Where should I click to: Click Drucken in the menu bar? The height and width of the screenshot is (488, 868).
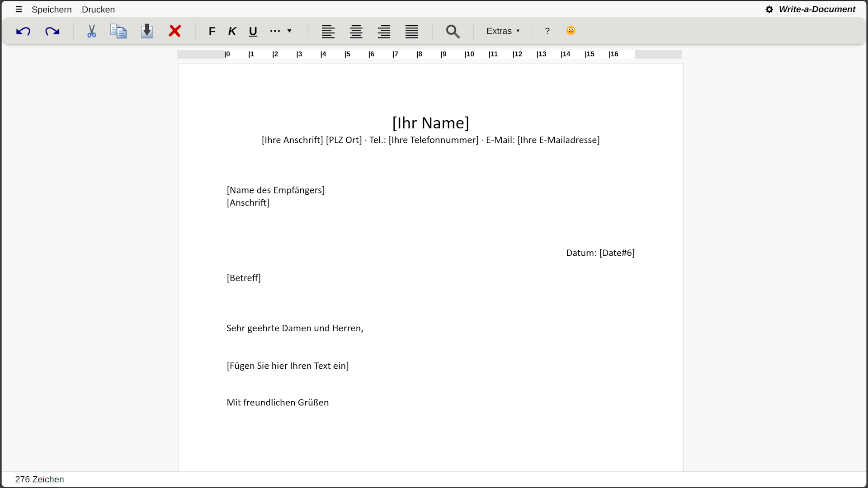pyautogui.click(x=98, y=9)
